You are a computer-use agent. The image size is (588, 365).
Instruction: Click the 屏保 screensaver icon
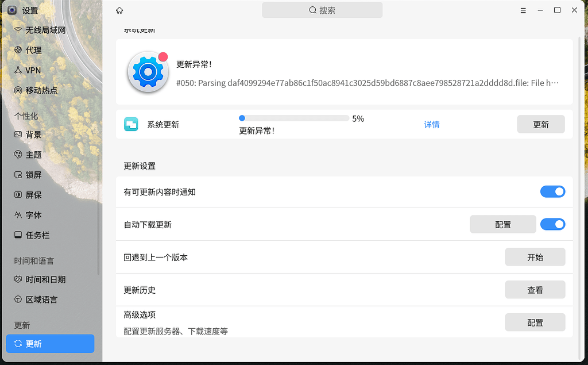pos(18,194)
